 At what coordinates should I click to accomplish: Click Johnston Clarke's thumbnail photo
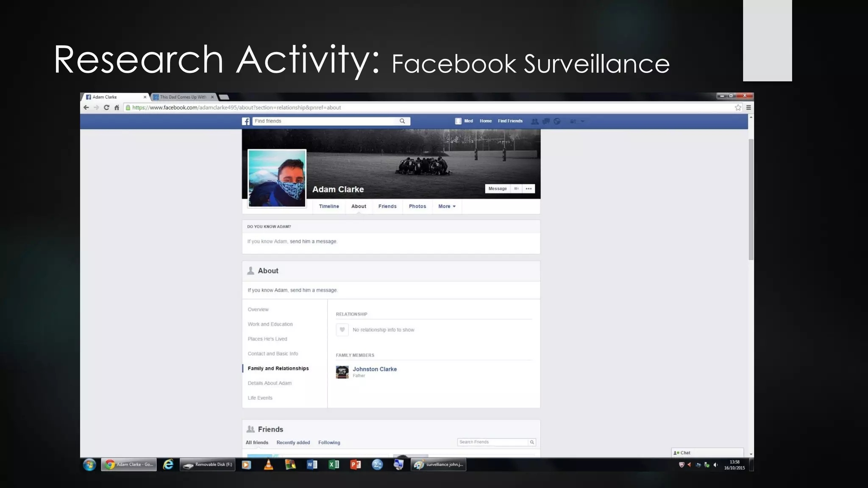pyautogui.click(x=342, y=372)
